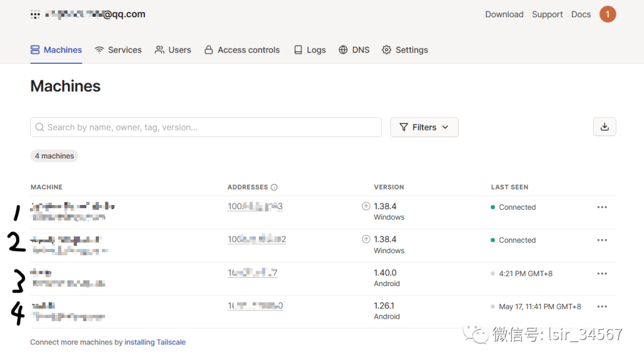644x363 pixels.
Task: Switch to the DNS tab
Action: click(354, 50)
